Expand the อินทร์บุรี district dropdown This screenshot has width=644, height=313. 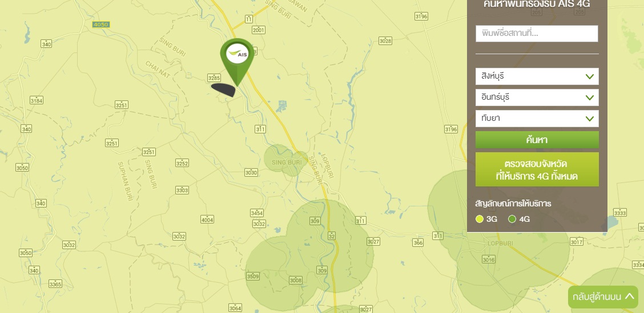[537, 97]
